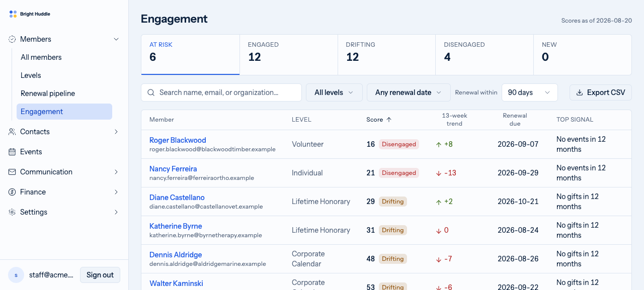
Task: Click the Score column sort arrow
Action: coord(389,120)
